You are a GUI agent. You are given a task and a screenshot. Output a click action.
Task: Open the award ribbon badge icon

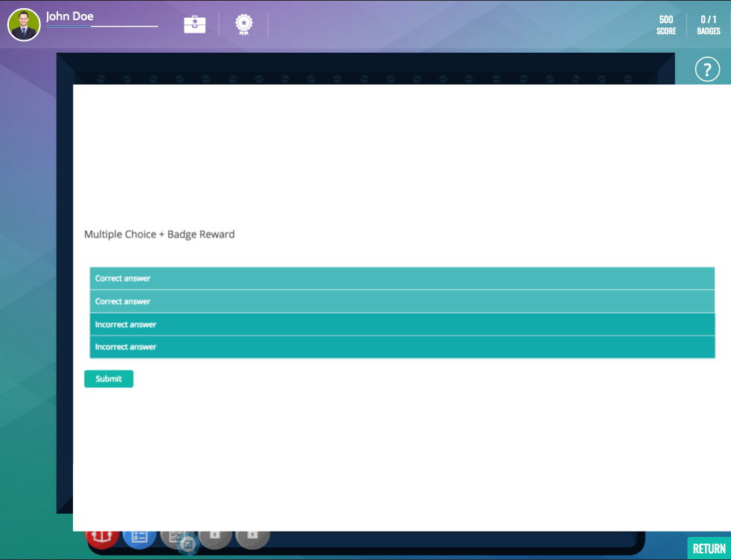tap(243, 25)
